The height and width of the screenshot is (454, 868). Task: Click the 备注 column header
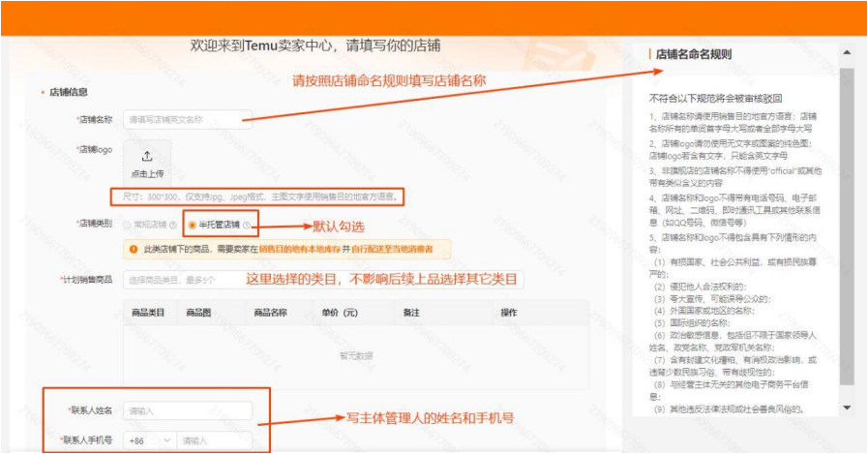tap(411, 313)
